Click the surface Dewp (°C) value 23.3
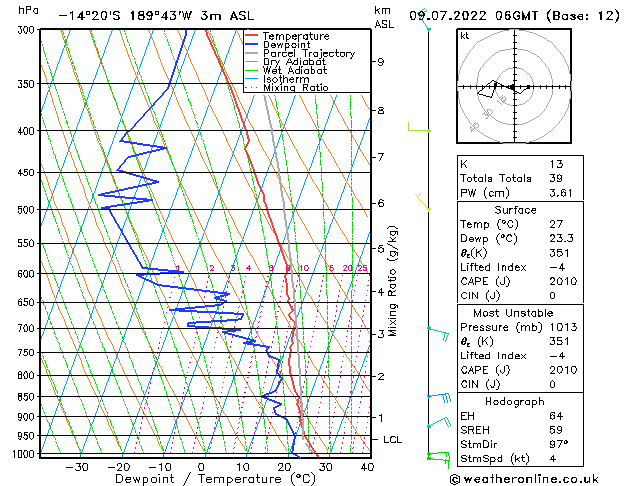 click(561, 239)
